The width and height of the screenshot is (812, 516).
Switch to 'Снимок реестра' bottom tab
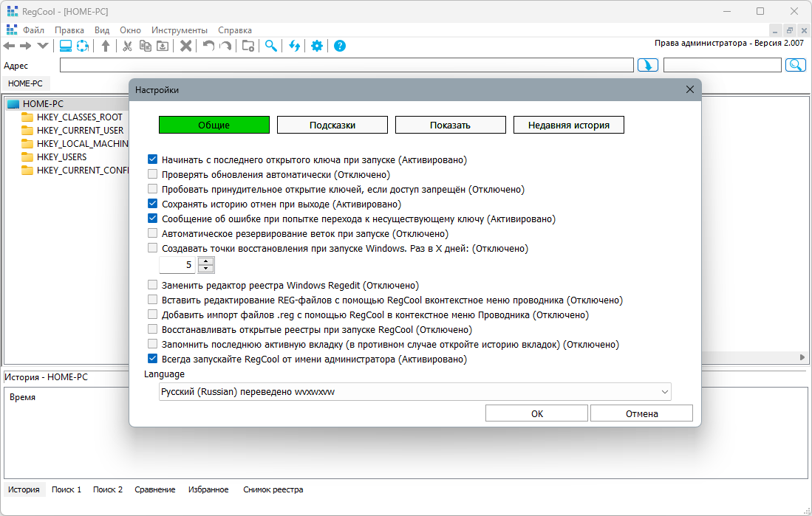point(273,489)
